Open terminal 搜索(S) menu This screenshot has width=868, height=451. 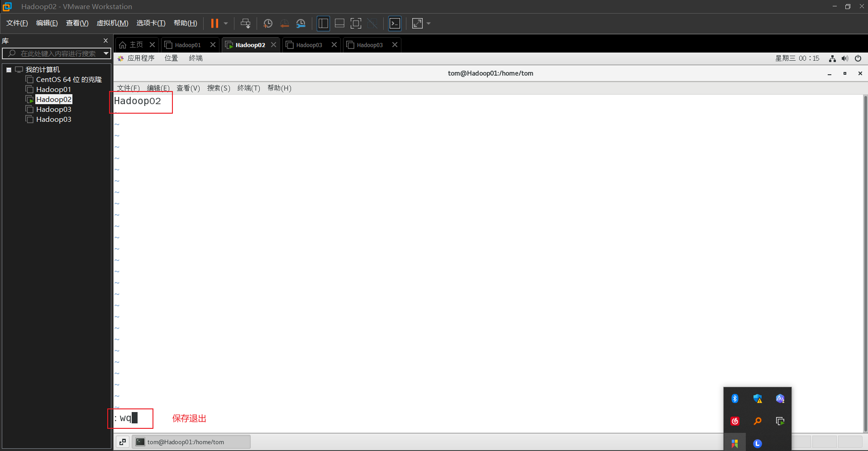coord(219,88)
